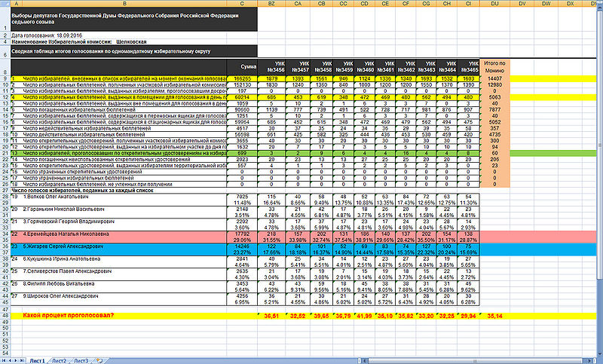Select the Монино turnout cell 35,14
The image size is (603, 364).
pos(494,316)
